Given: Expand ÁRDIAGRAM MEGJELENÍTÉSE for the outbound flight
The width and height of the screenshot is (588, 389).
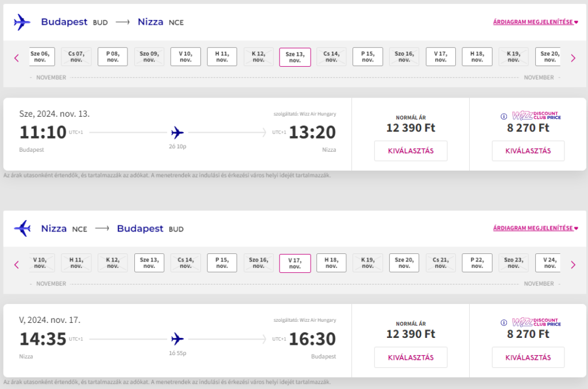Looking at the screenshot, I should point(536,22).
